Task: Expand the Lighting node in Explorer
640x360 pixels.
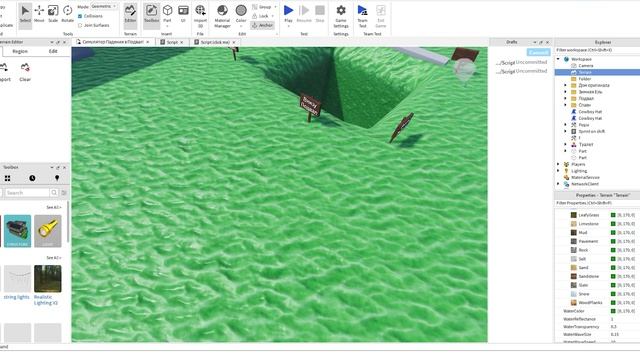Action: click(558, 171)
